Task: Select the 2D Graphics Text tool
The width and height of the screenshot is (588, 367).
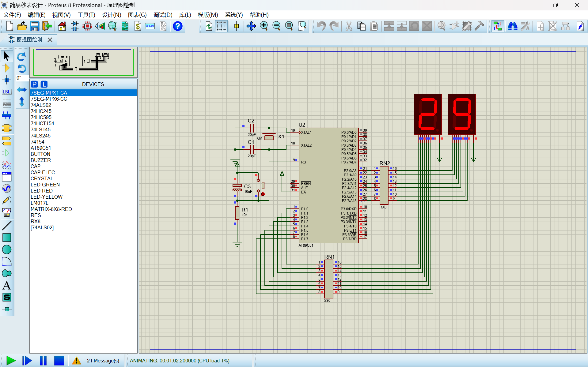Action: click(6, 285)
